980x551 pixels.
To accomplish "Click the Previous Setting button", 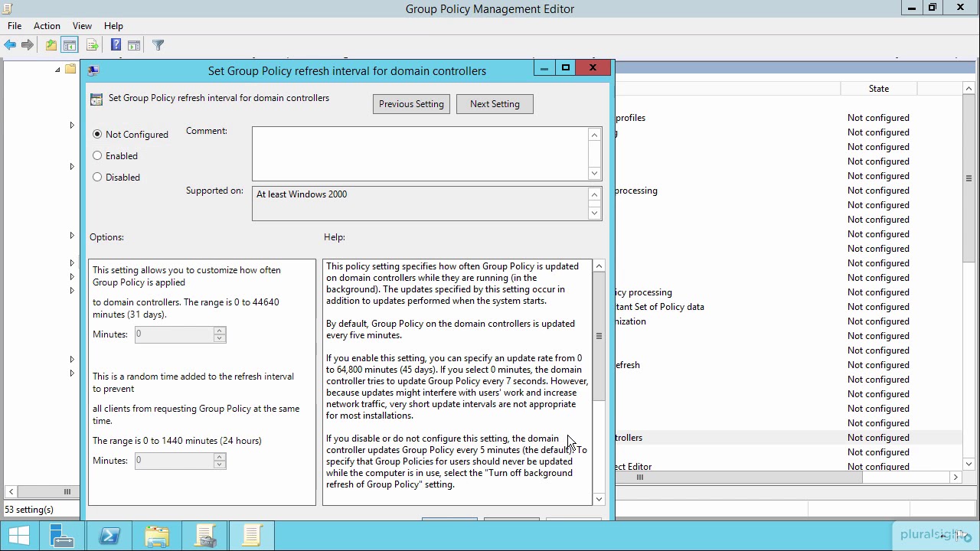I will pyautogui.click(x=411, y=104).
